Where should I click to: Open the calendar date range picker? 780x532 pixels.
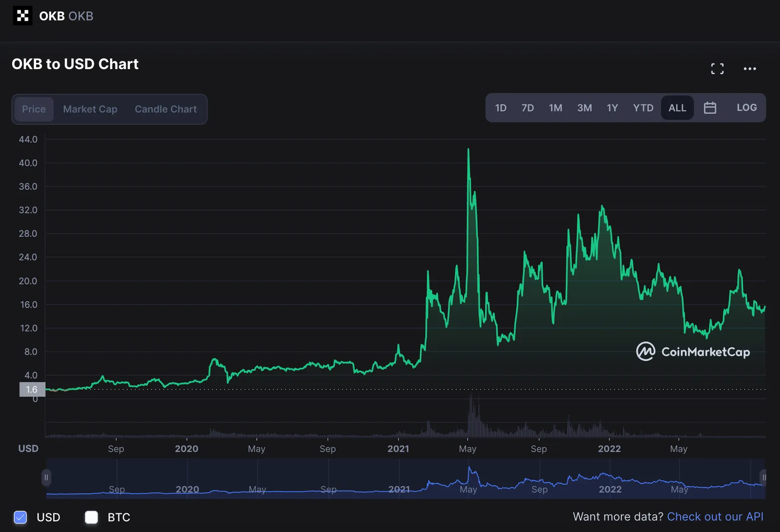710,108
